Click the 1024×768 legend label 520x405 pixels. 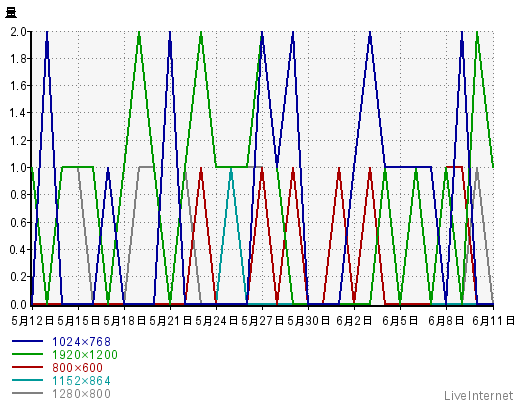click(x=81, y=342)
